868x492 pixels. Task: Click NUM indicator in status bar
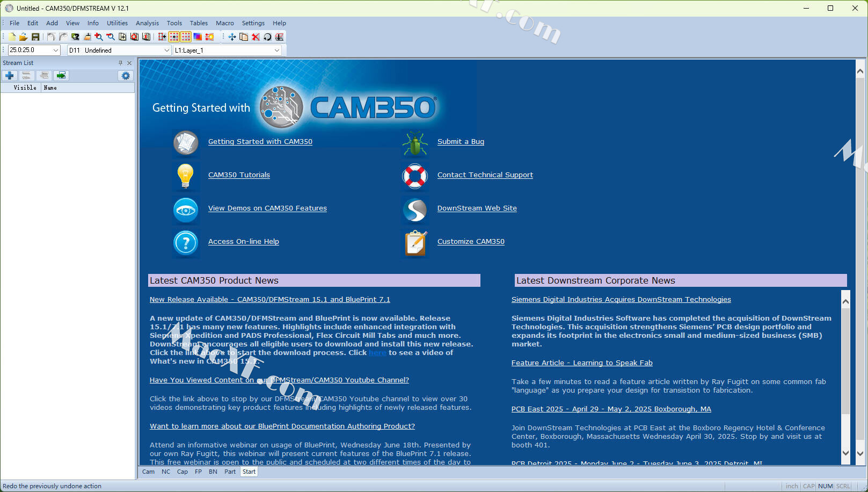pos(826,486)
